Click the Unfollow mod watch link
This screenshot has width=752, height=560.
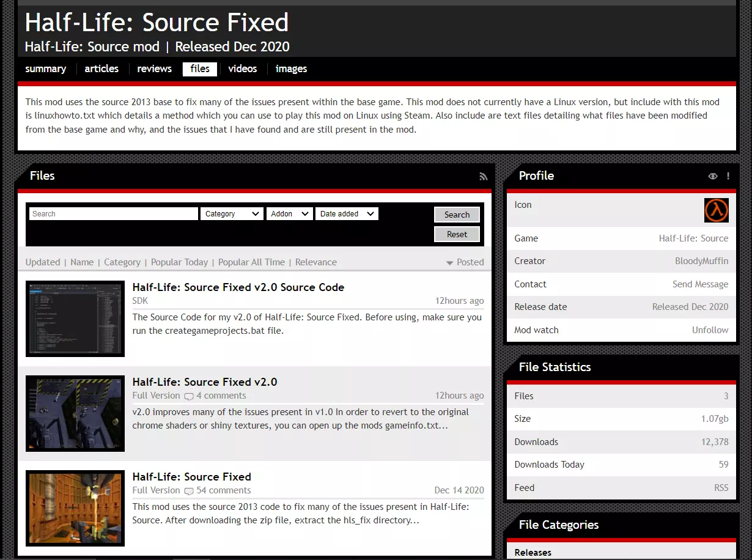tap(710, 330)
